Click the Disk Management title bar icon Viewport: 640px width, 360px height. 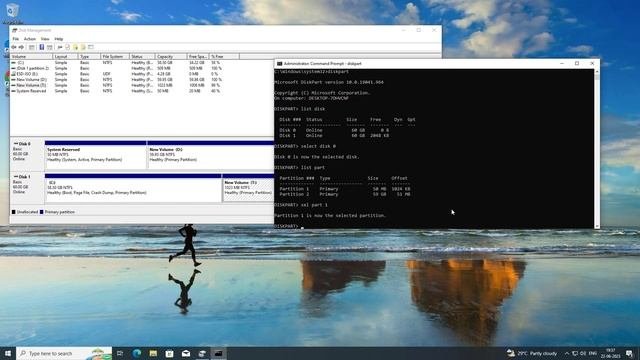point(14,30)
